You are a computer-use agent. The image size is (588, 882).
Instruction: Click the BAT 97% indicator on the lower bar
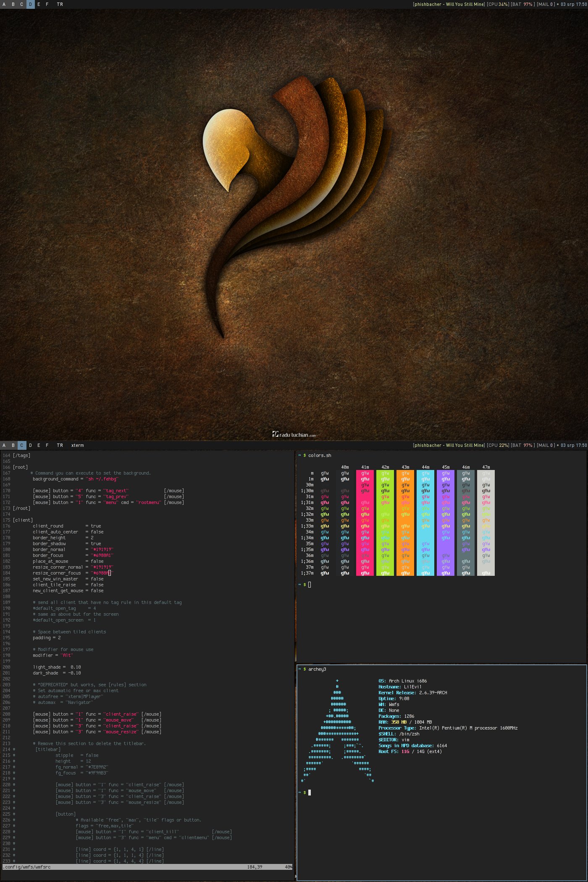[523, 445]
